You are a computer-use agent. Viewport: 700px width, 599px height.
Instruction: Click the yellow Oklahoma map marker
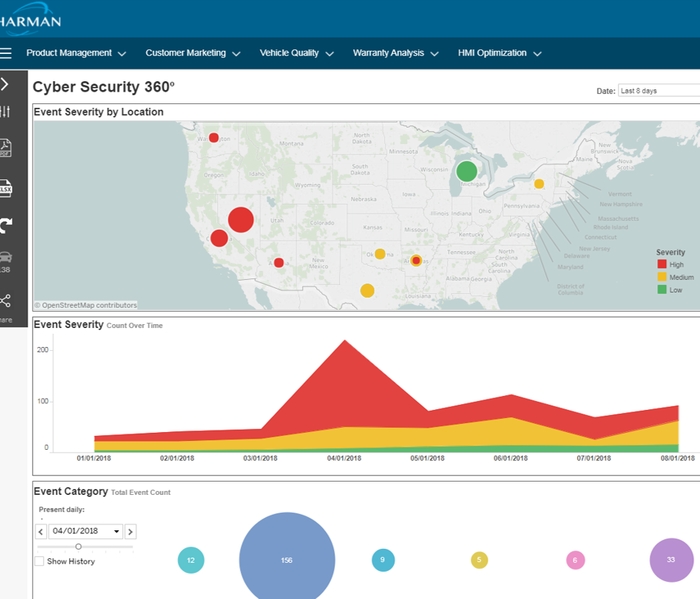click(380, 254)
